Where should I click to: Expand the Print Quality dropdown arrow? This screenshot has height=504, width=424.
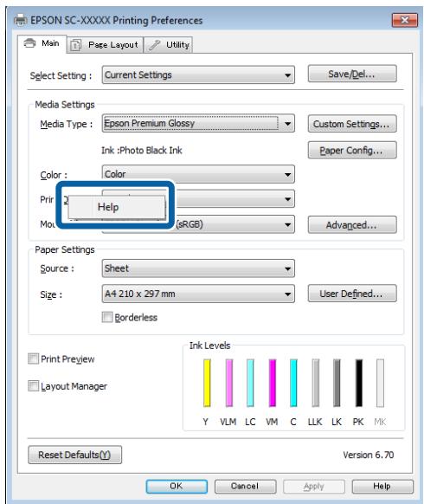pyautogui.click(x=287, y=199)
